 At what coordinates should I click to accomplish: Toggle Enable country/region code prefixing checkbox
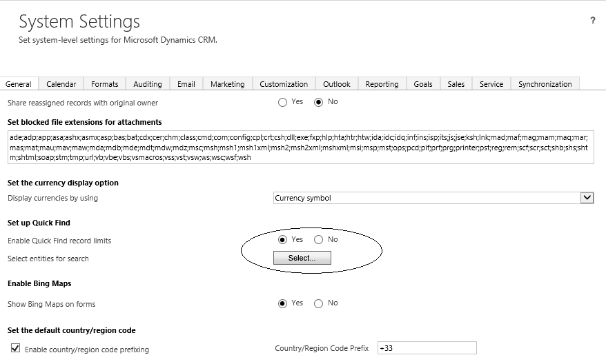(x=16, y=348)
